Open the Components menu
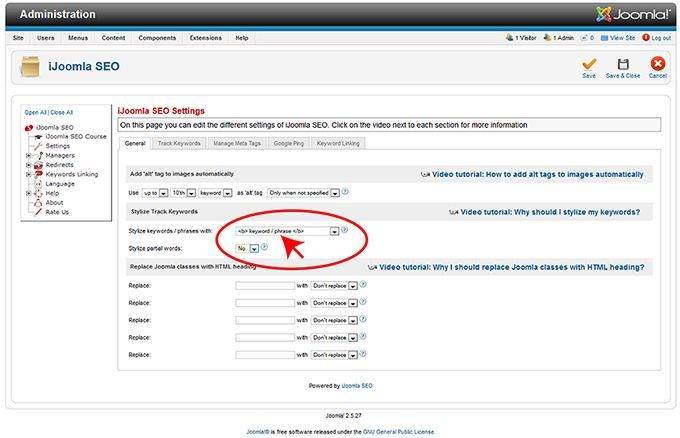Viewport: 680px width, 438px height. (x=157, y=38)
